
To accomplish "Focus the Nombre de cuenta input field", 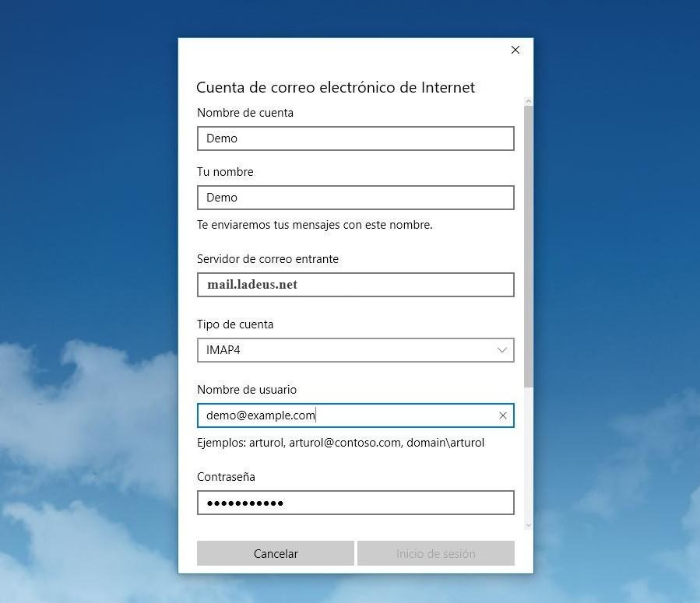I will 355,138.
